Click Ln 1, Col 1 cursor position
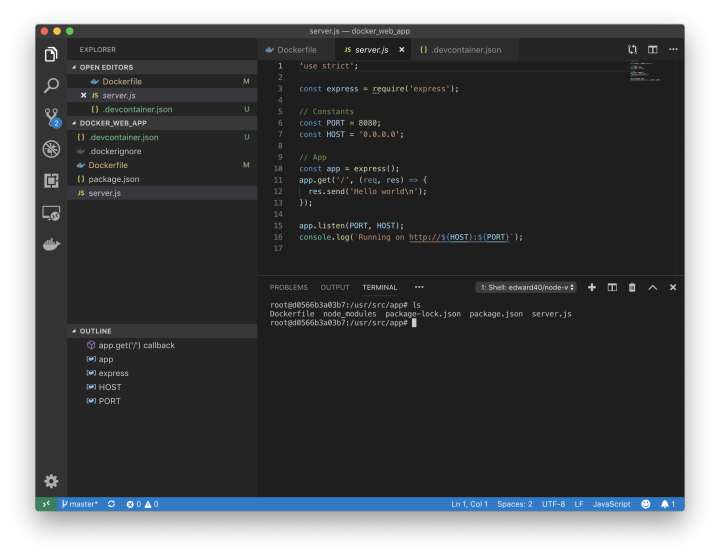 pyautogui.click(x=469, y=504)
